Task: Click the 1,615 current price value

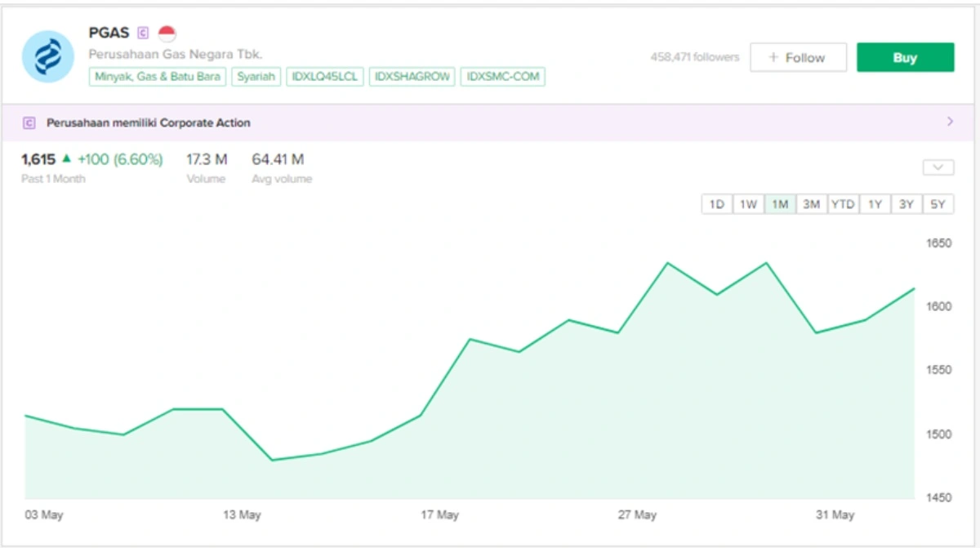Action: [38, 159]
